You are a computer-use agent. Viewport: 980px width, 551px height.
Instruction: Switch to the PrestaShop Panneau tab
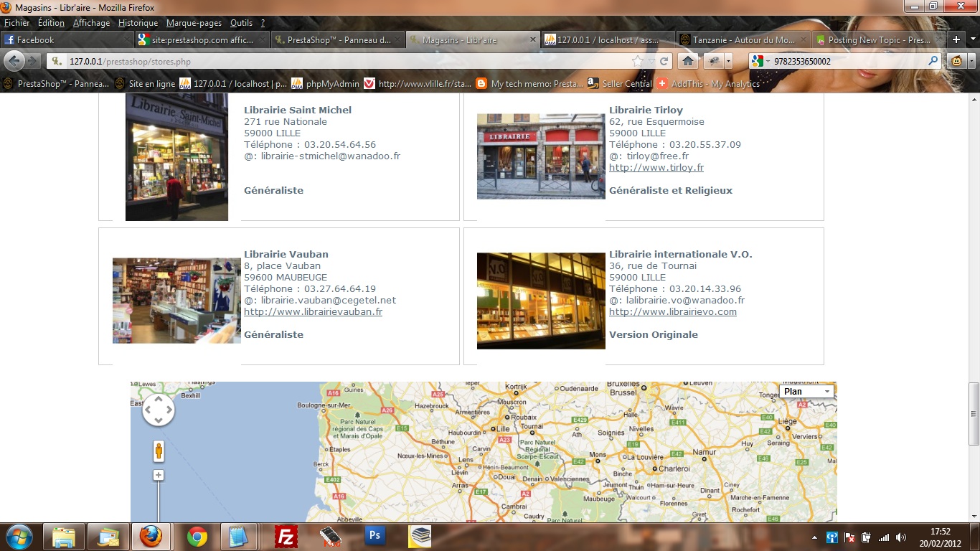click(x=337, y=40)
